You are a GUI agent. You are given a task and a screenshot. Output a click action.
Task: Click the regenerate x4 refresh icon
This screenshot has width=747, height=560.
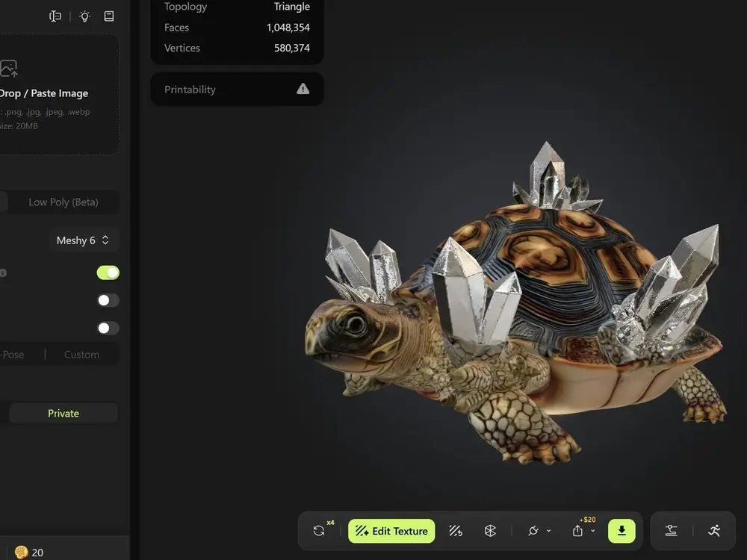pyautogui.click(x=319, y=530)
